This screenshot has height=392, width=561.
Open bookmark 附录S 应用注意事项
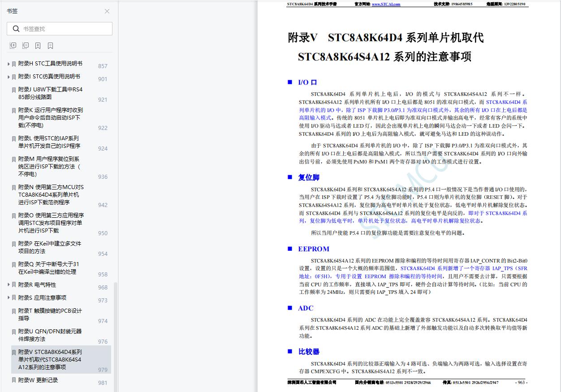pyautogui.click(x=42, y=298)
